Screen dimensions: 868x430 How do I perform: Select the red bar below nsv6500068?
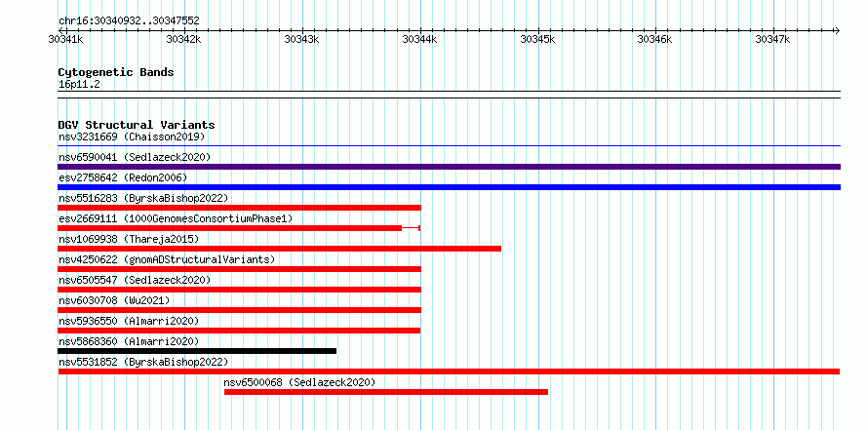click(386, 392)
